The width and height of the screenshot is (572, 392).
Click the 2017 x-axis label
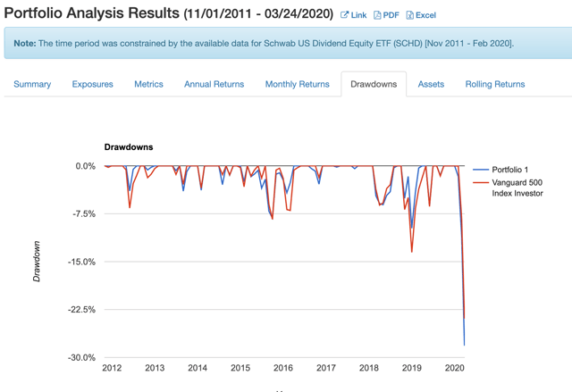click(x=326, y=368)
